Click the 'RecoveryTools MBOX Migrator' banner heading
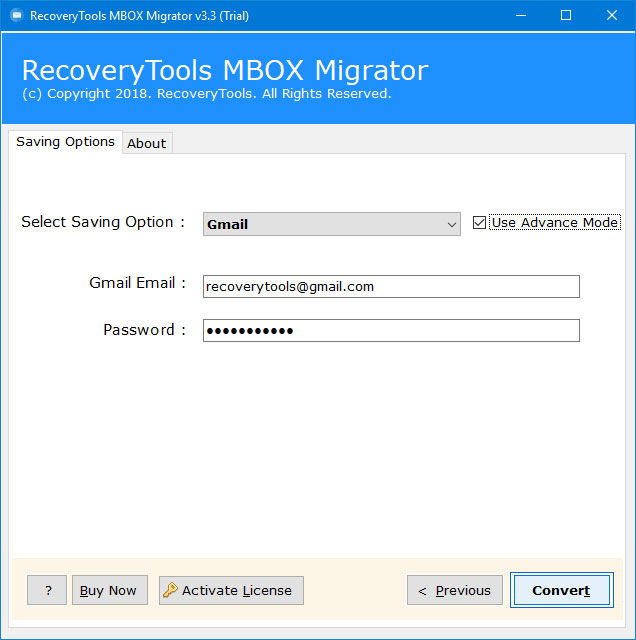This screenshot has width=636, height=640. pos(225,70)
